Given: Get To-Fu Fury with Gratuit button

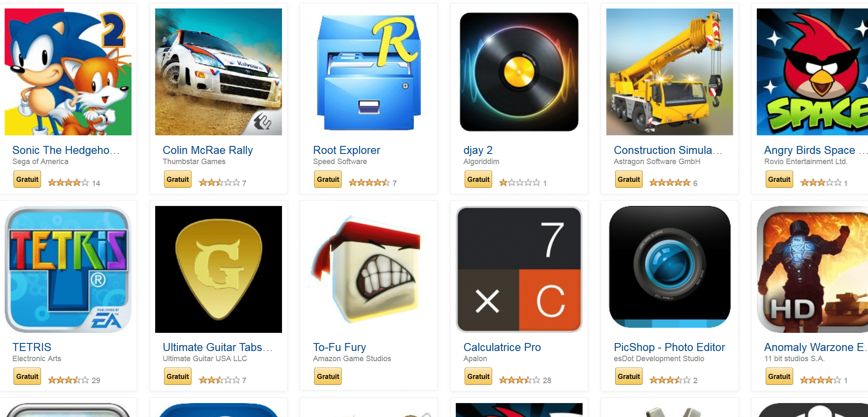Looking at the screenshot, I should [x=328, y=376].
